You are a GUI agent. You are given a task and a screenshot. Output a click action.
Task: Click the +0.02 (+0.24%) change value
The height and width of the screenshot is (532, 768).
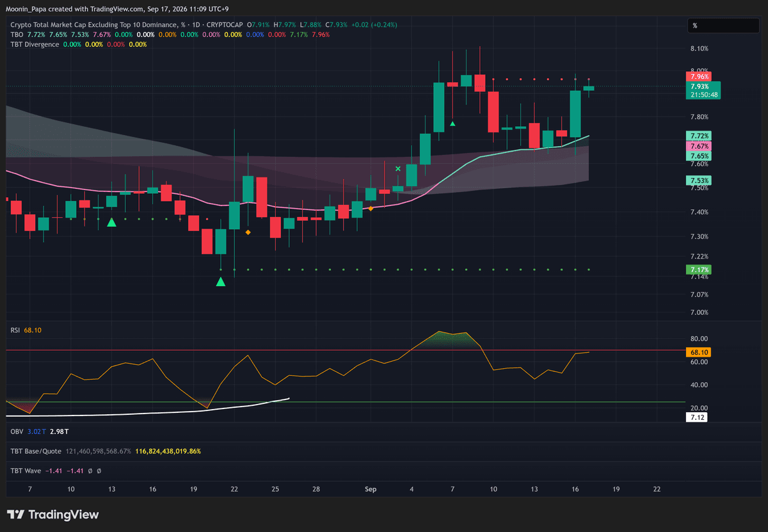(373, 25)
